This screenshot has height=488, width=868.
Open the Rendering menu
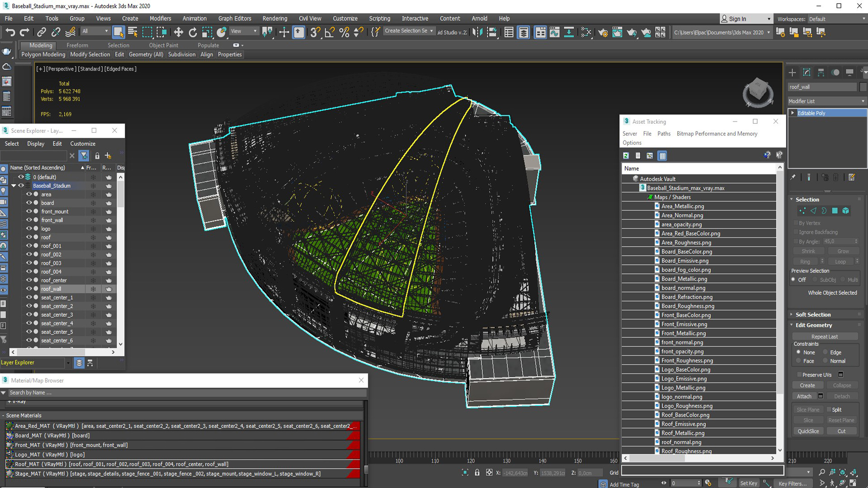[274, 19]
